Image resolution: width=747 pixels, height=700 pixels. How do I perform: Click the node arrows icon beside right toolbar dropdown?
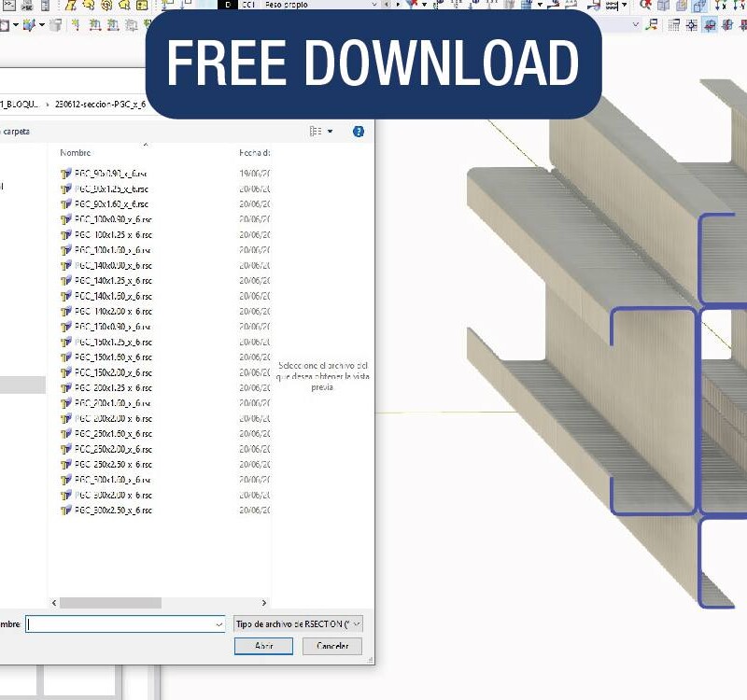click(653, 25)
